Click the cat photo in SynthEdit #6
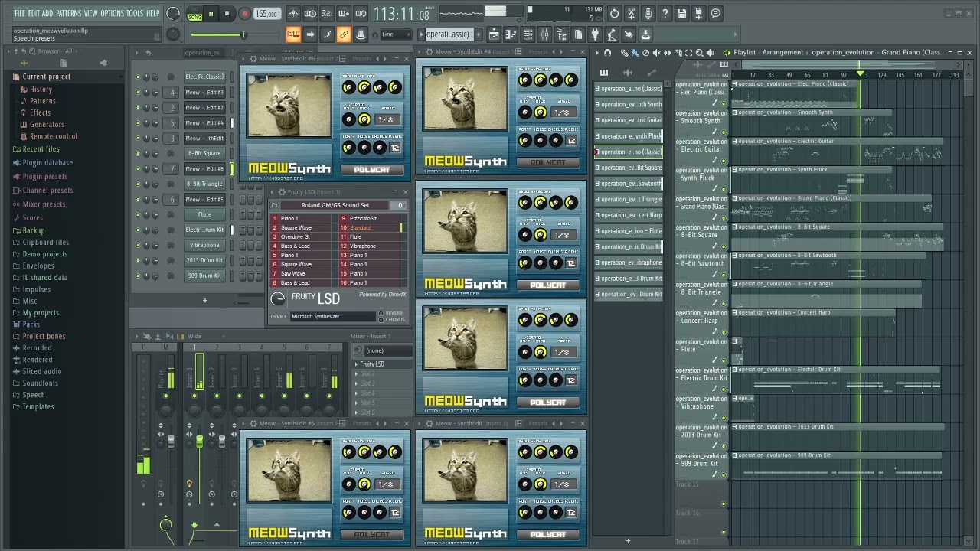 click(x=289, y=106)
